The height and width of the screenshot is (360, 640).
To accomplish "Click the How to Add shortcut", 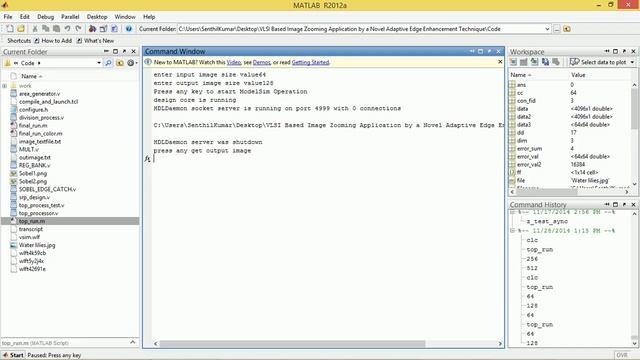I will [x=53, y=41].
